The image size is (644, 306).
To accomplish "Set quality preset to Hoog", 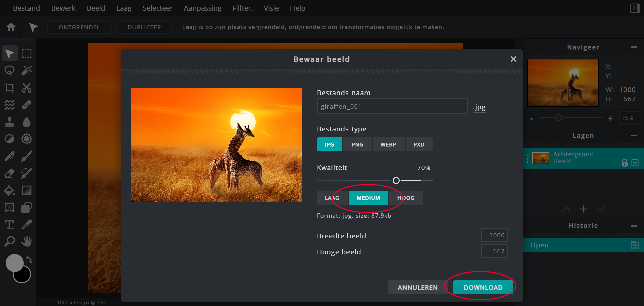I will coord(406,198).
